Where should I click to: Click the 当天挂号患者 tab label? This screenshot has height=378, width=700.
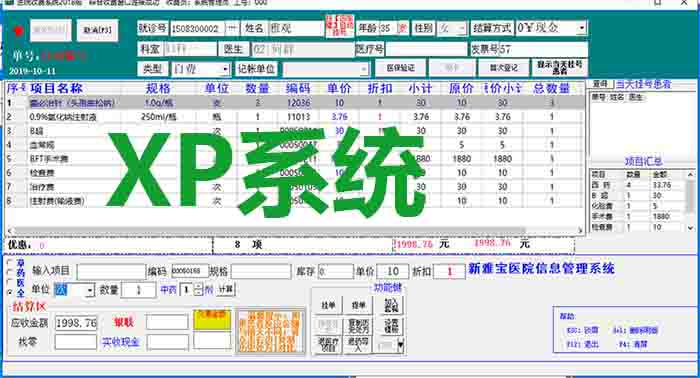[x=643, y=84]
